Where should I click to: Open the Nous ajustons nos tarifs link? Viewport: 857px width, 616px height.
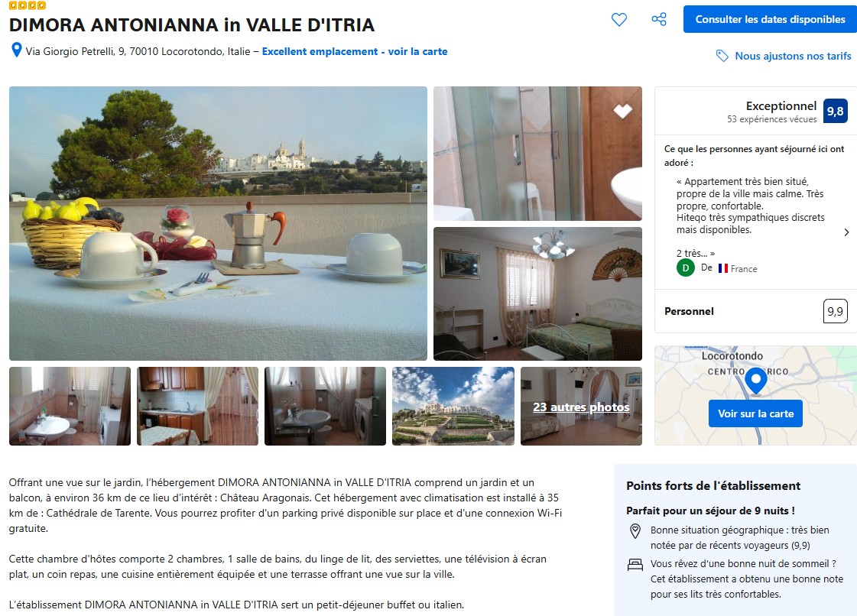point(793,56)
